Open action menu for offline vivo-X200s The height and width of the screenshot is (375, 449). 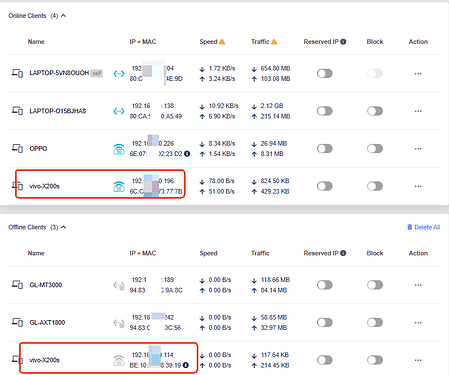pyautogui.click(x=418, y=360)
